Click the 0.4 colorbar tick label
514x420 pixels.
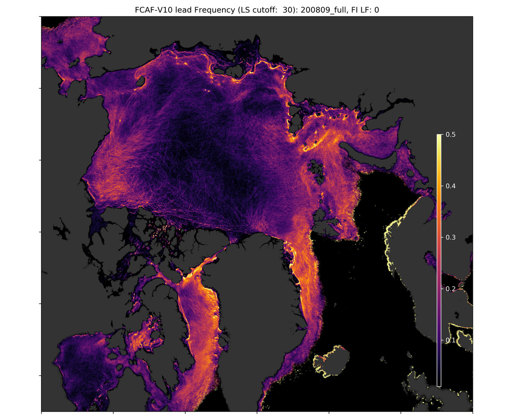[451, 186]
